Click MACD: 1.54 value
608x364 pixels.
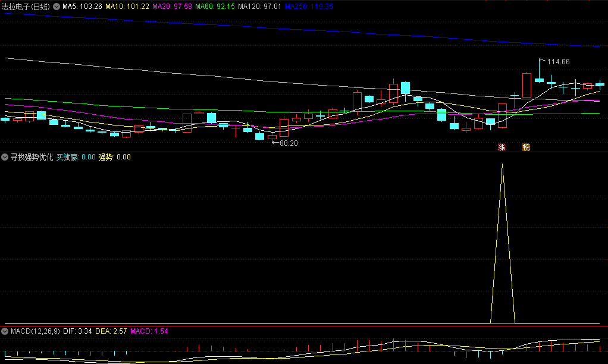[149, 331]
